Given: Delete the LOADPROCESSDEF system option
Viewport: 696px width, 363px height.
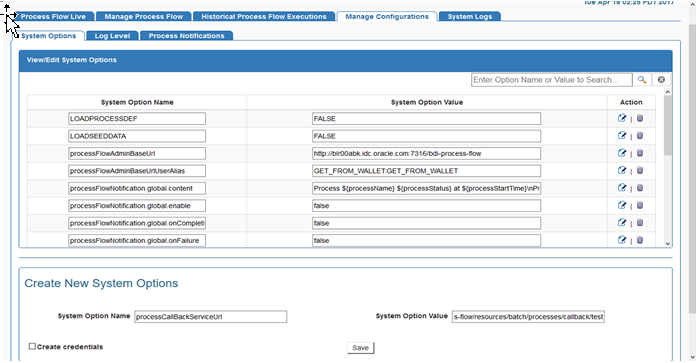Looking at the screenshot, I should [640, 118].
